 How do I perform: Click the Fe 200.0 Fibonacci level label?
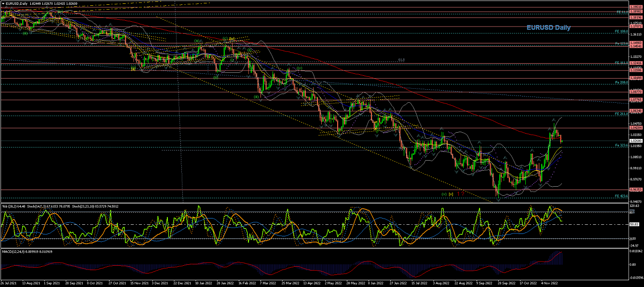tap(621, 82)
